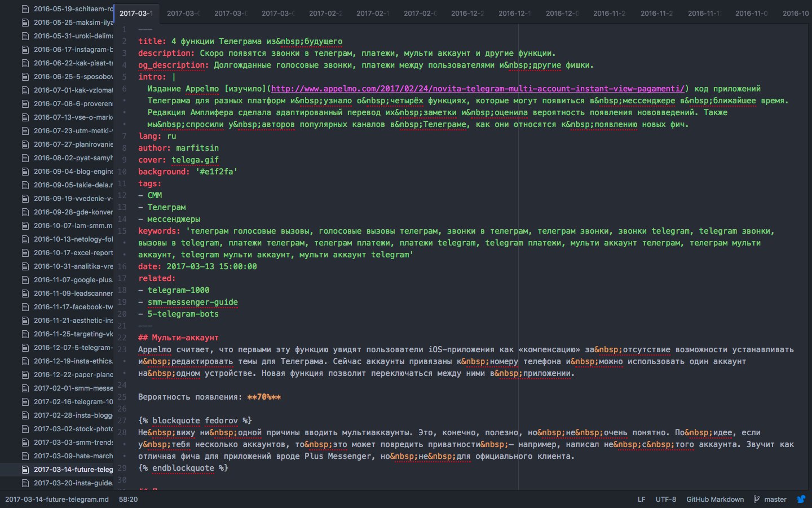This screenshot has width=812, height=508.
Task: Click file icon of 2017-02-16-telegram-10 entry
Action: tap(25, 401)
